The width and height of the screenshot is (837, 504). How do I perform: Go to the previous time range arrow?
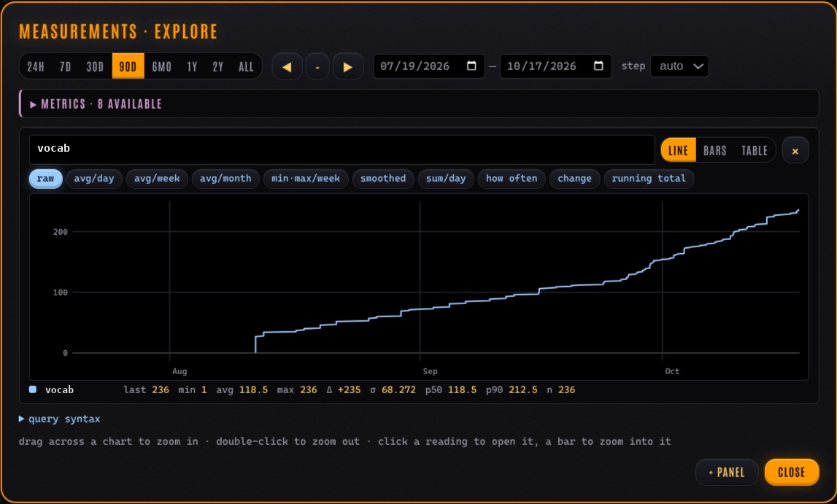click(x=288, y=66)
